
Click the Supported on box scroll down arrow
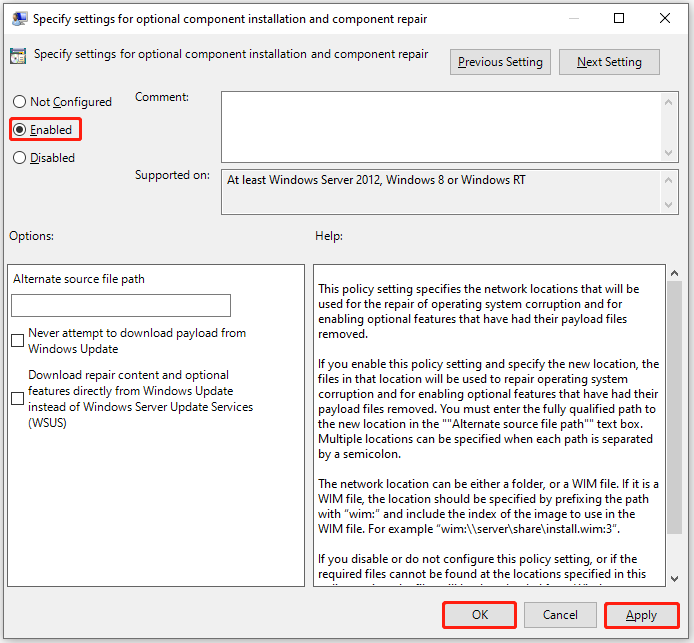click(670, 206)
